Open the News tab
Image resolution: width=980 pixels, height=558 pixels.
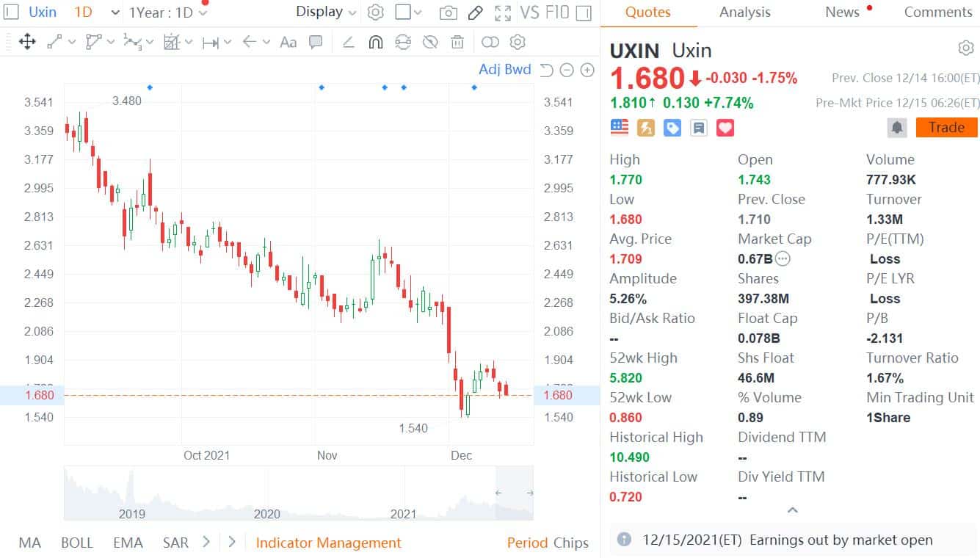click(x=841, y=12)
